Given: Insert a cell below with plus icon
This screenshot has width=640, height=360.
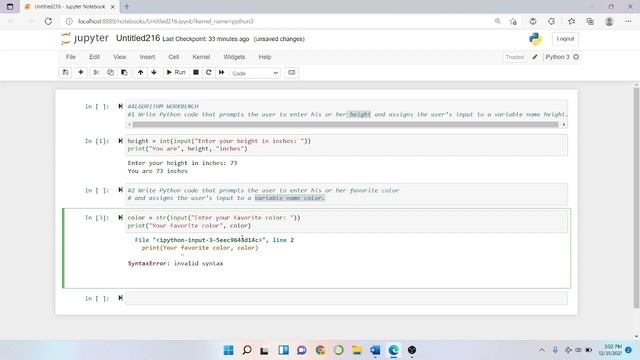Looking at the screenshot, I should click(81, 73).
